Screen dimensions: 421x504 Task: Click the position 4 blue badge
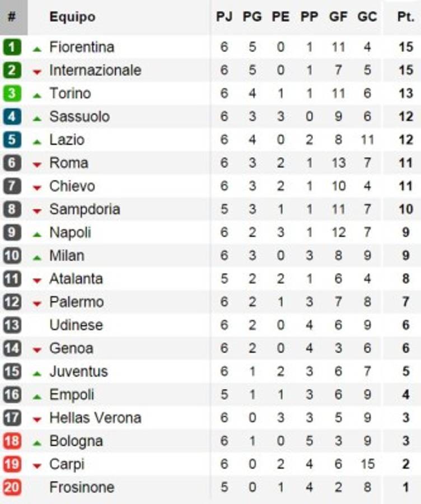12,116
